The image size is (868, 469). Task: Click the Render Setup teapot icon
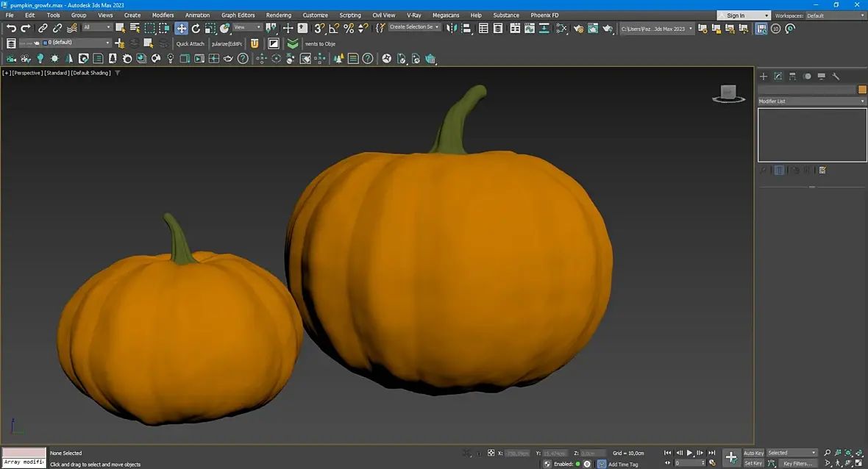(x=578, y=28)
